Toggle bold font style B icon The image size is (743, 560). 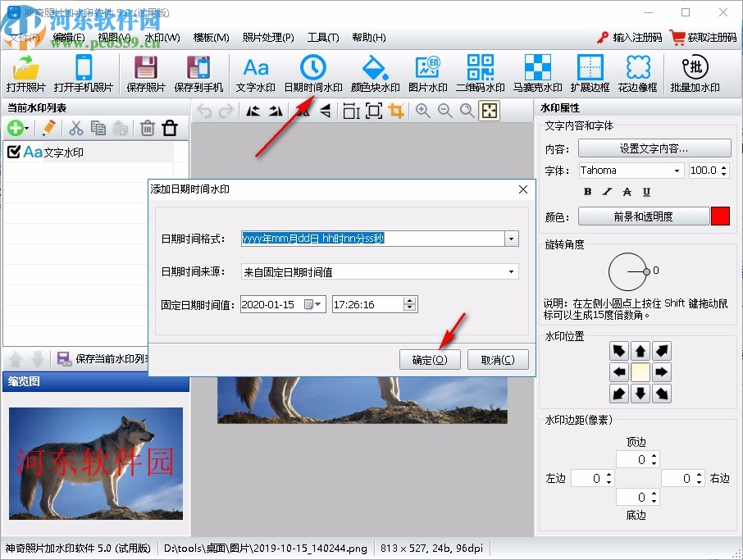(x=587, y=191)
